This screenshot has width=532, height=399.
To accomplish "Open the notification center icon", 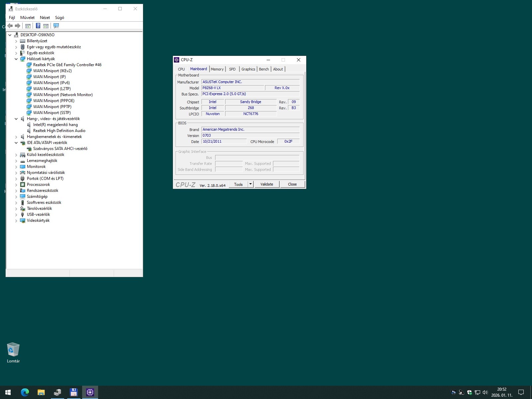I will tap(521, 392).
